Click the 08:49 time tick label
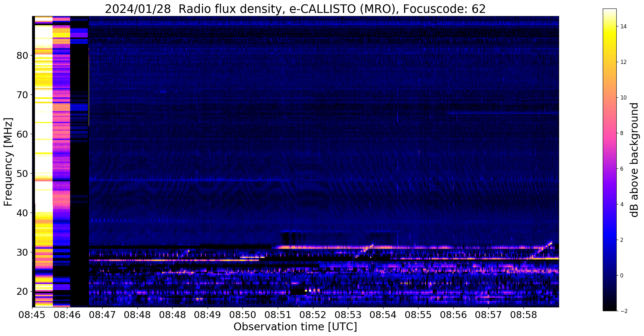Image resolution: width=644 pixels, height=336 pixels. [x=208, y=315]
